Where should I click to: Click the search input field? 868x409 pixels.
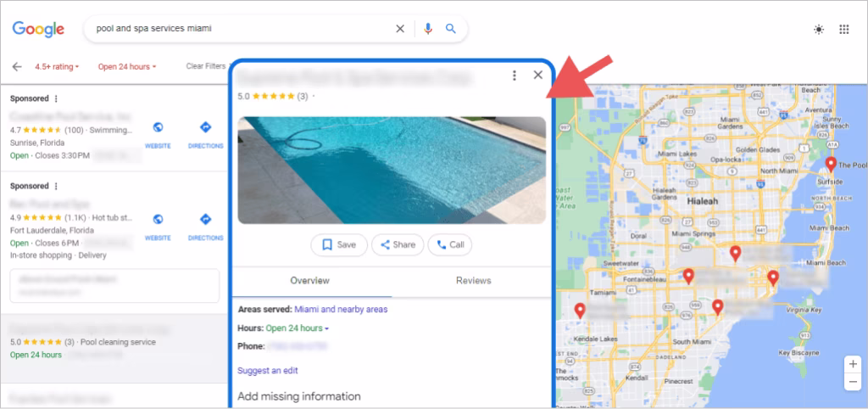point(241,29)
